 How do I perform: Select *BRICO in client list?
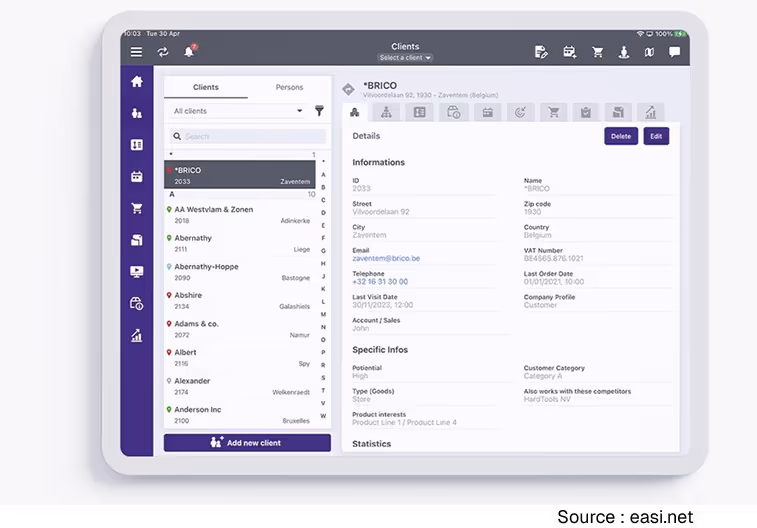[239, 175]
